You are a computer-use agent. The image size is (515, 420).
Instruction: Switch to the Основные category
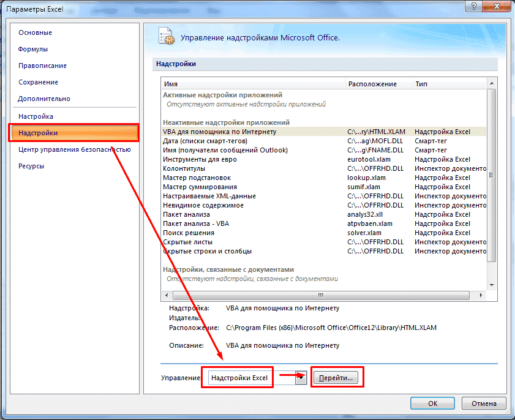coord(35,32)
